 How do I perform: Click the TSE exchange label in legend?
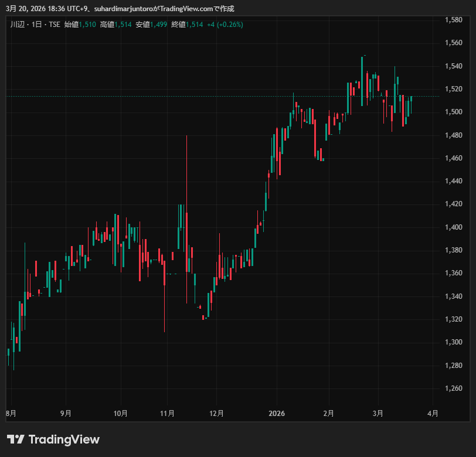click(55, 25)
